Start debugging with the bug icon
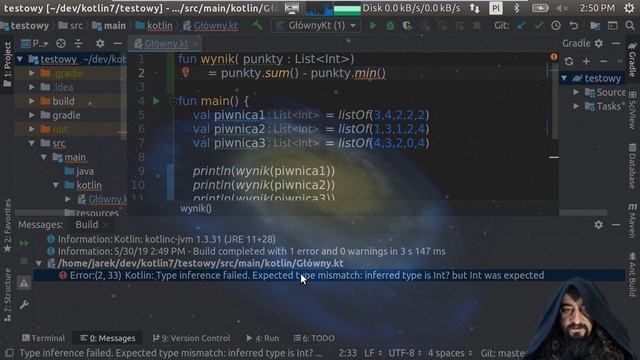 point(390,26)
